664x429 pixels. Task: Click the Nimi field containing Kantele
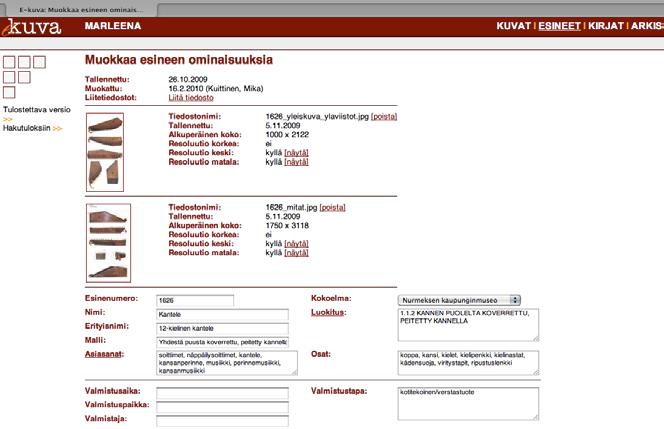pos(222,314)
